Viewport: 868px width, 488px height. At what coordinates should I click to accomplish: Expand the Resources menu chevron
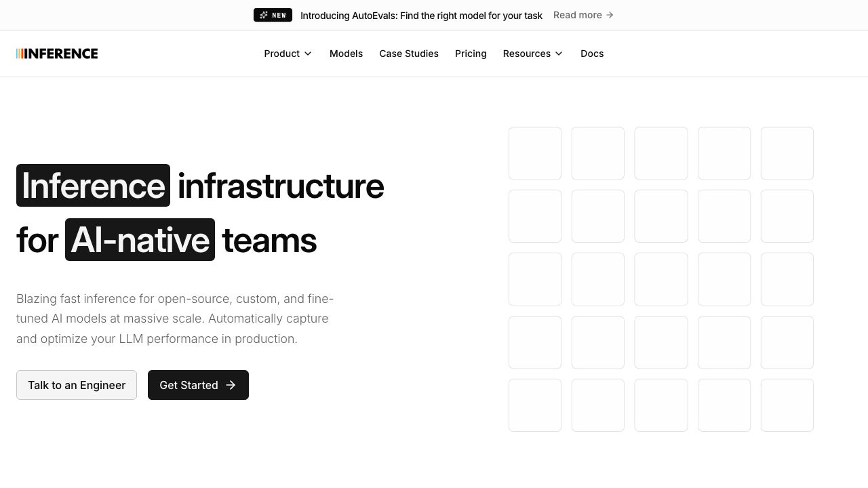[559, 54]
